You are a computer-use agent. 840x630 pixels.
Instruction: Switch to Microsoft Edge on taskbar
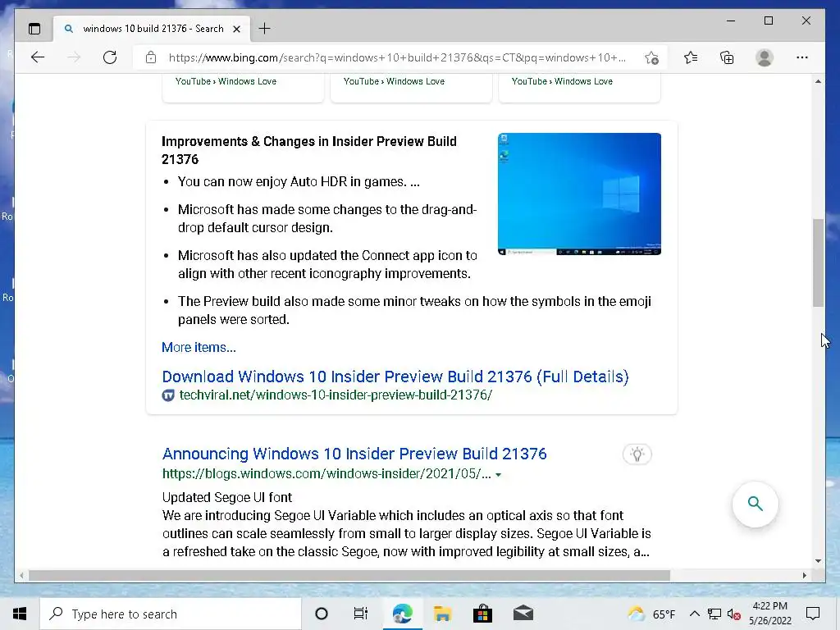click(x=402, y=614)
